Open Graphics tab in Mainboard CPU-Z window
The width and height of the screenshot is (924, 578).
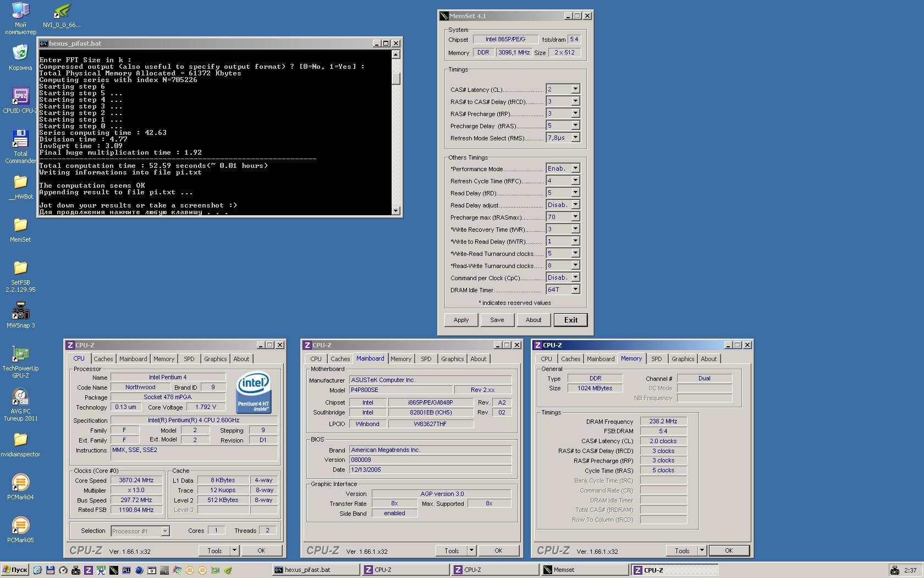coord(452,359)
